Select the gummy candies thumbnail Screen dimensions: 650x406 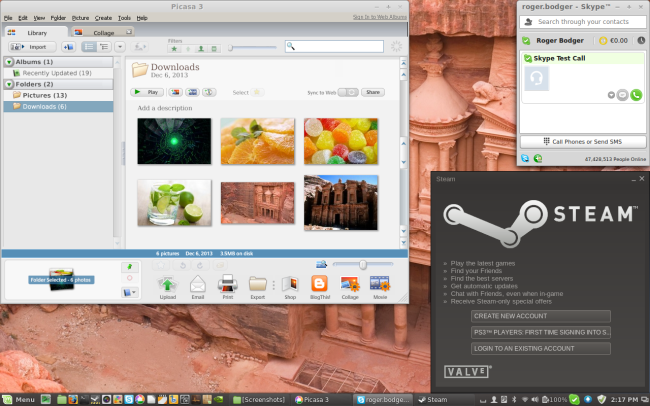[341, 141]
